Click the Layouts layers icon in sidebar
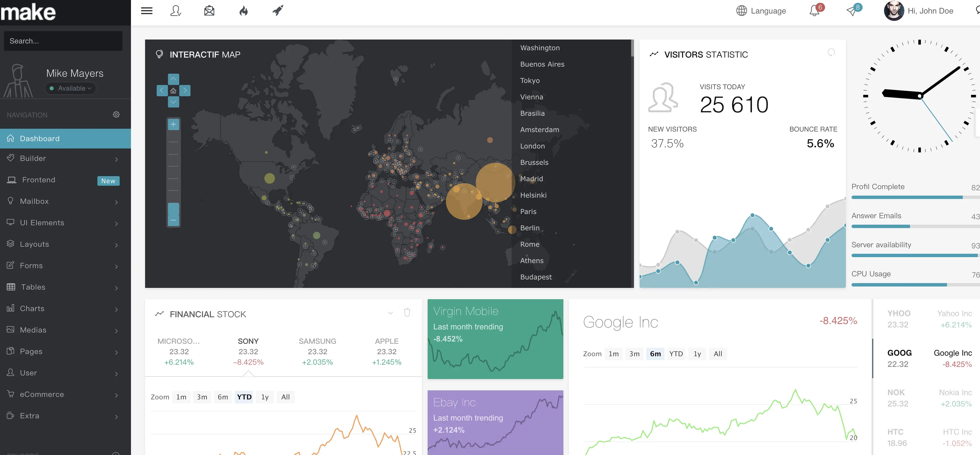This screenshot has height=455, width=980. 11,244
